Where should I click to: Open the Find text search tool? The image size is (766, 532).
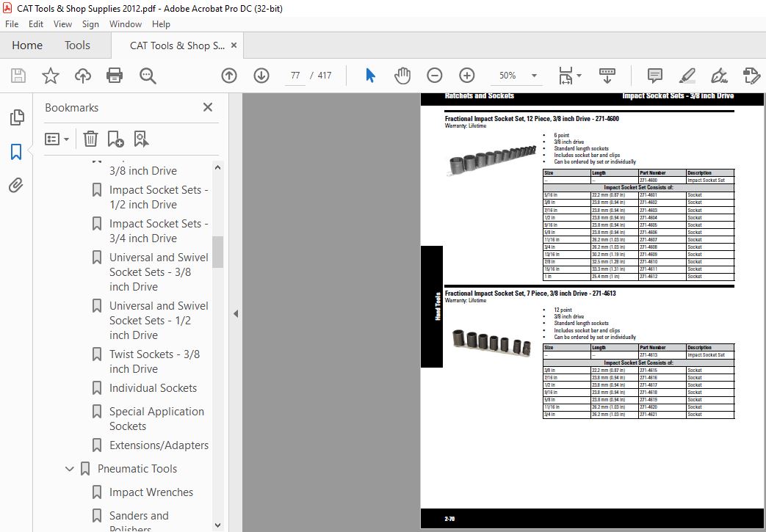click(x=148, y=76)
